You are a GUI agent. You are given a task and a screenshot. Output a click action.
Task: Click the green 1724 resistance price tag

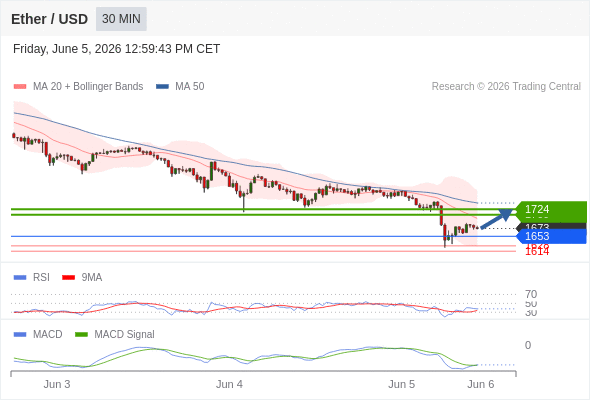[x=551, y=209]
